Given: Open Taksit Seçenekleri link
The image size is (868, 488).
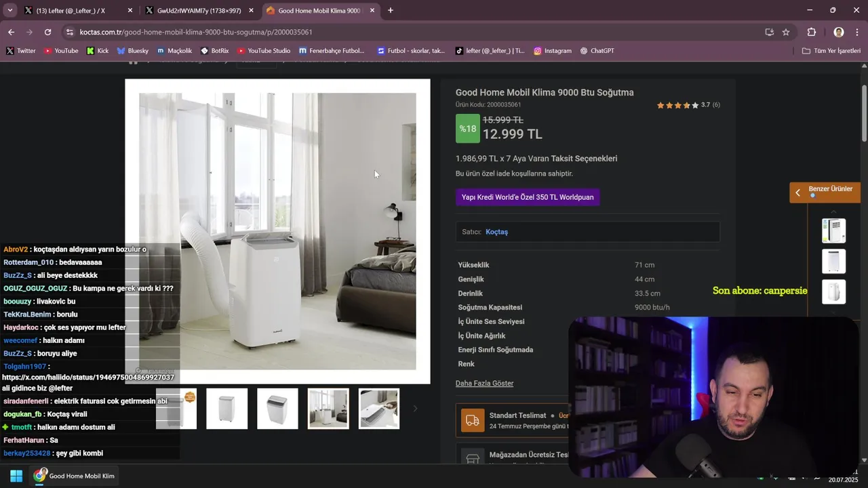Looking at the screenshot, I should pos(584,159).
